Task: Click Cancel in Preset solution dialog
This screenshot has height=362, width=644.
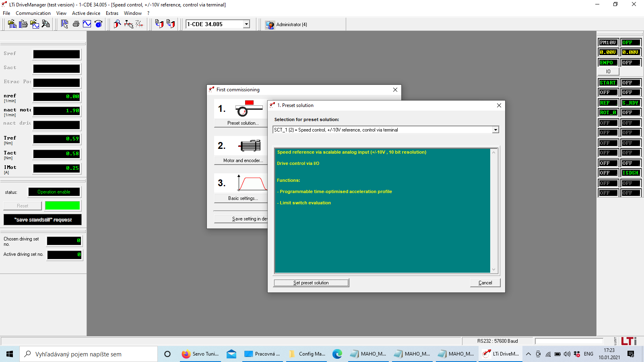Action: click(485, 283)
